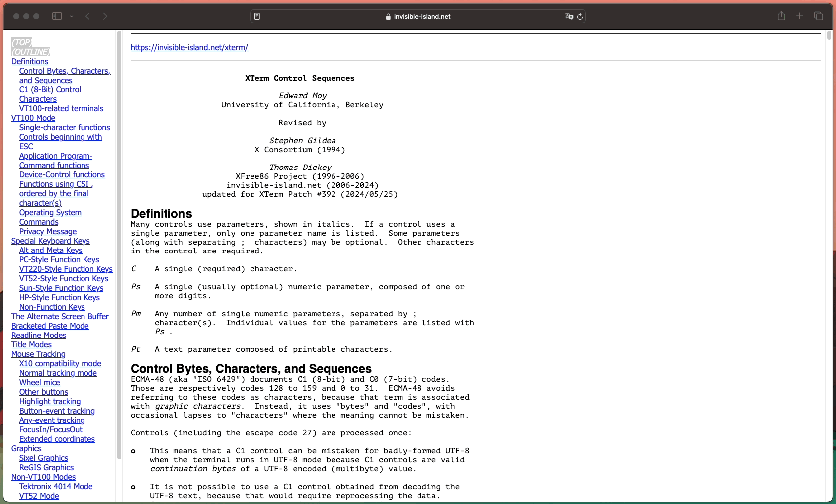836x504 pixels.
Task: Navigate back to the previous page
Action: click(88, 16)
